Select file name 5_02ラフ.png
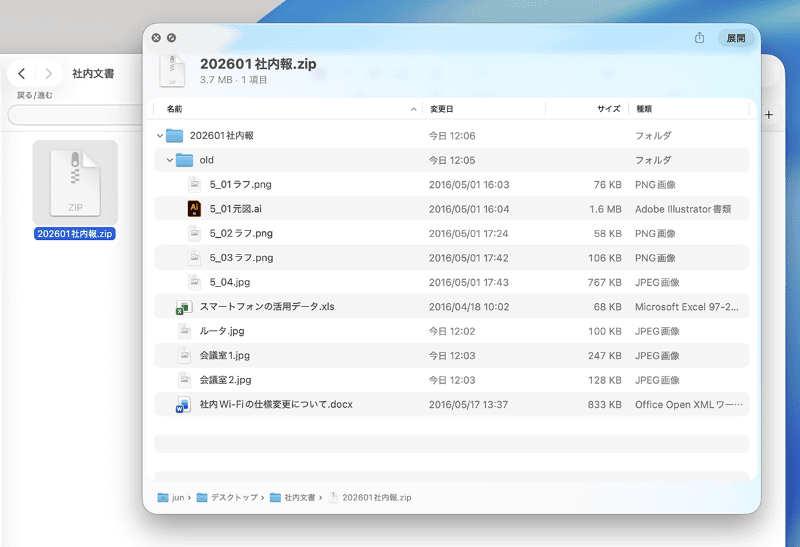800x547 pixels. (x=241, y=234)
